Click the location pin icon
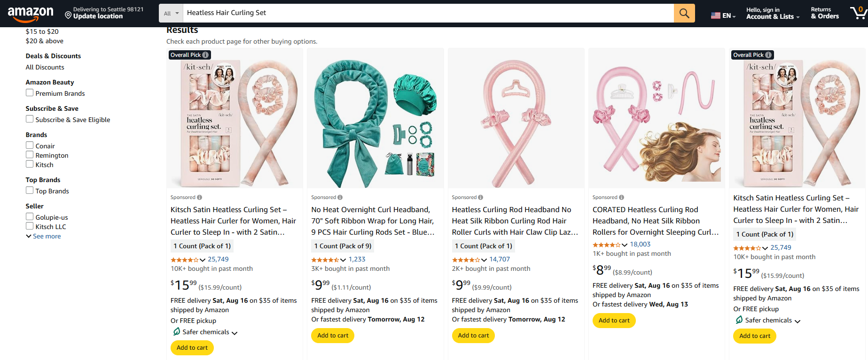This screenshot has width=868, height=360. tap(68, 16)
